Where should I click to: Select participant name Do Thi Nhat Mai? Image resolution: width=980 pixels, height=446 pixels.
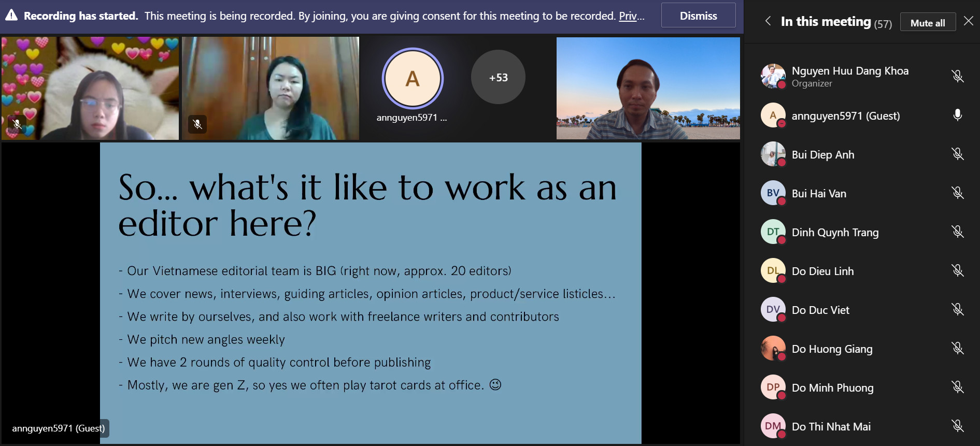[831, 427]
